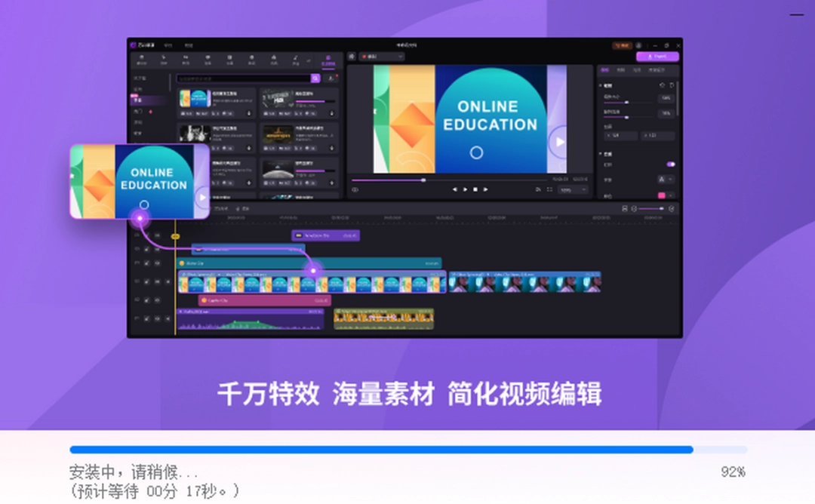Toggle the purple switch in the properties panel

(x=672, y=164)
